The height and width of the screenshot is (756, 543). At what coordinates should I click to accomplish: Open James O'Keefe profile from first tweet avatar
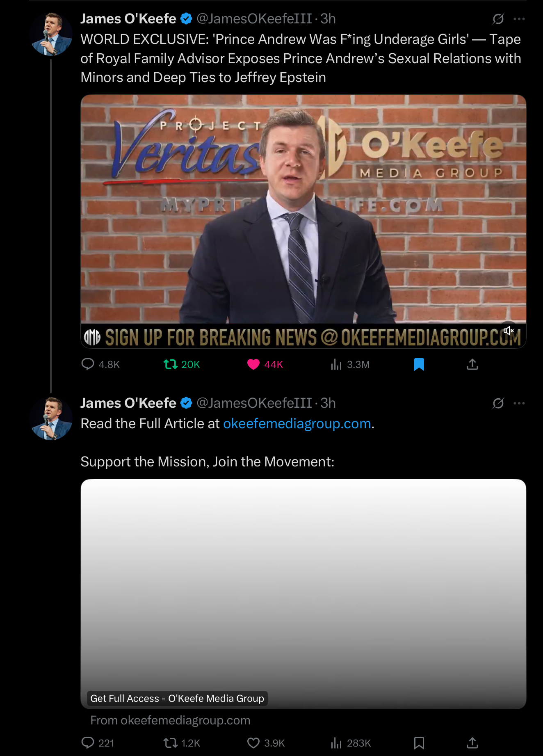pos(51,34)
